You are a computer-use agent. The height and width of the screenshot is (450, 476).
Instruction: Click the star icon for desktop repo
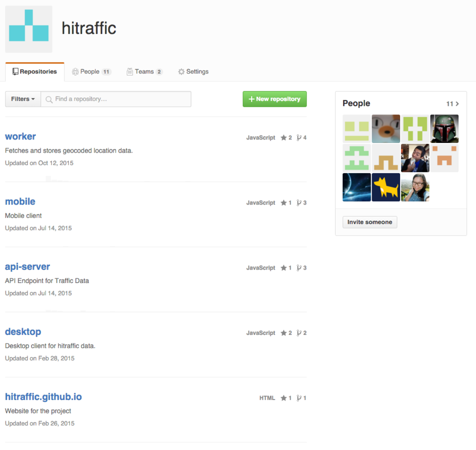pos(284,333)
